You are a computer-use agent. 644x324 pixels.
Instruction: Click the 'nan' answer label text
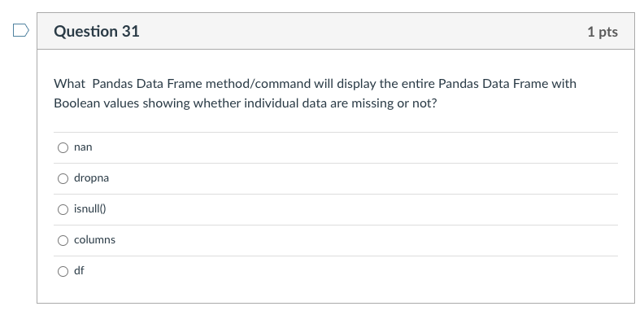pos(83,147)
